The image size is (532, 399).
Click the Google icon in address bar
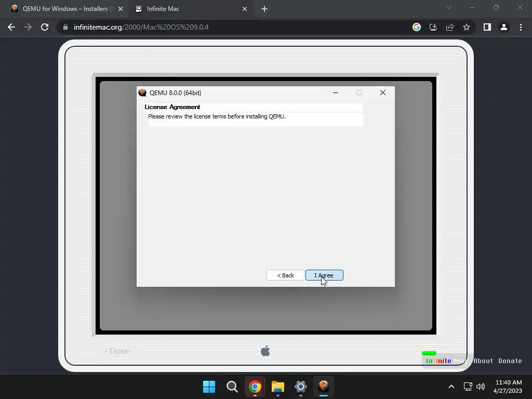tap(417, 27)
